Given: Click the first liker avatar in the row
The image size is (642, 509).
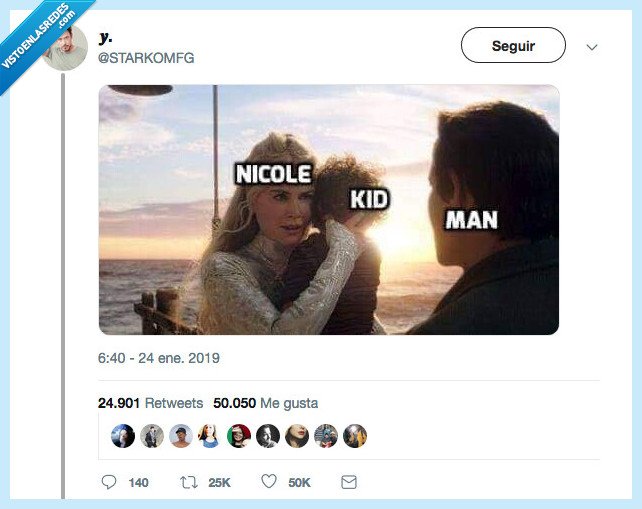Looking at the screenshot, I should coord(123,435).
